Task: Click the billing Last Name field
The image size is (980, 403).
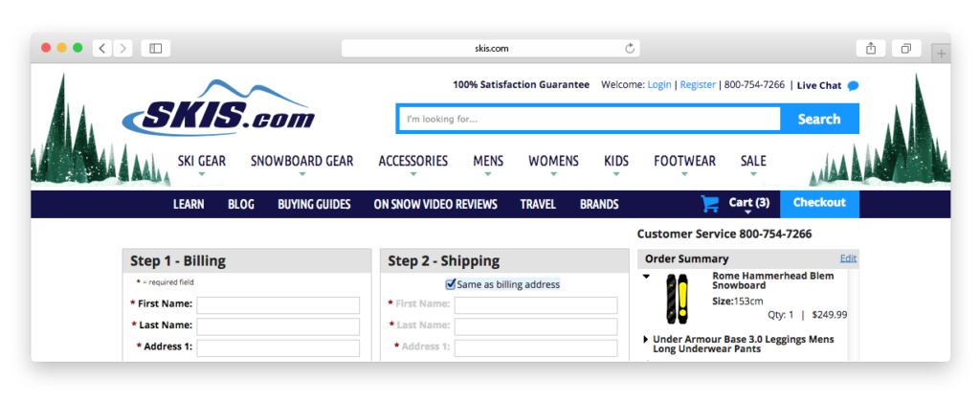Action: 278,326
